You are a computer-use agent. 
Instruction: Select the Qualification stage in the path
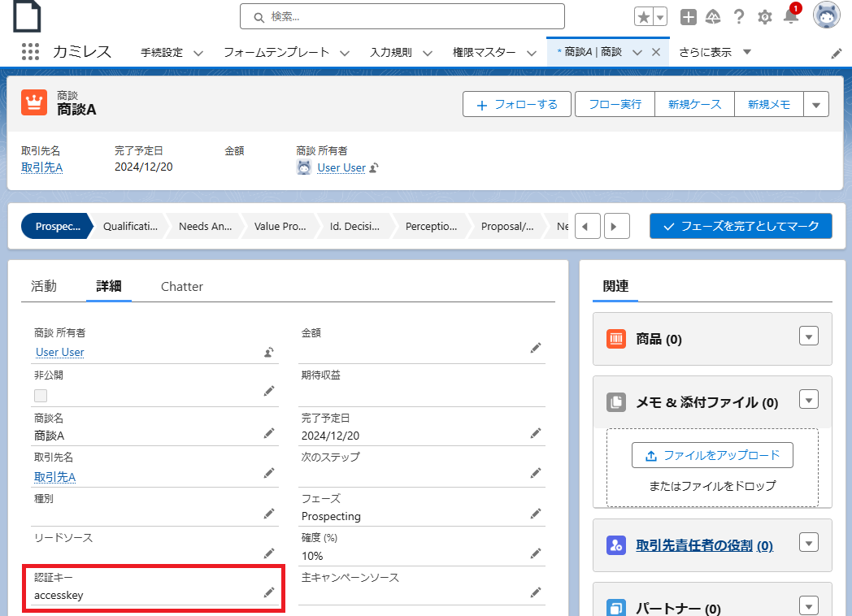[x=130, y=227]
